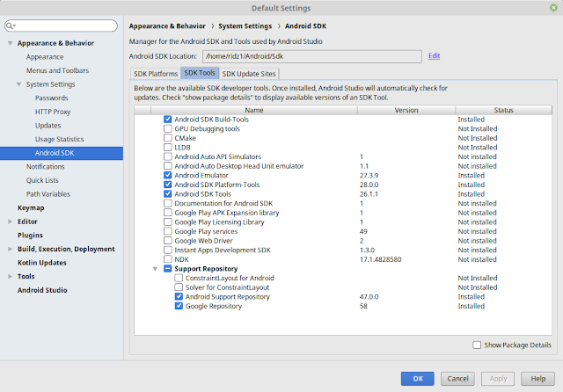
Task: Focus the settings search field
Action: [61, 25]
